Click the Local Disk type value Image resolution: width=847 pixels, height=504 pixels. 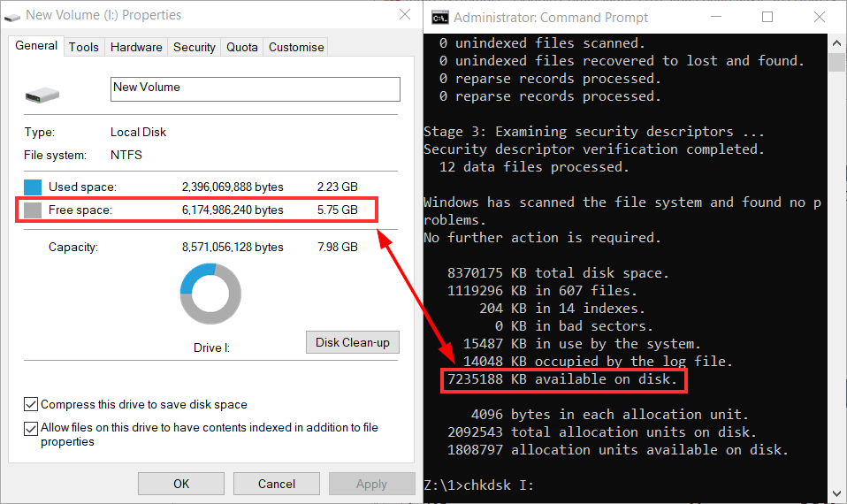pos(138,133)
